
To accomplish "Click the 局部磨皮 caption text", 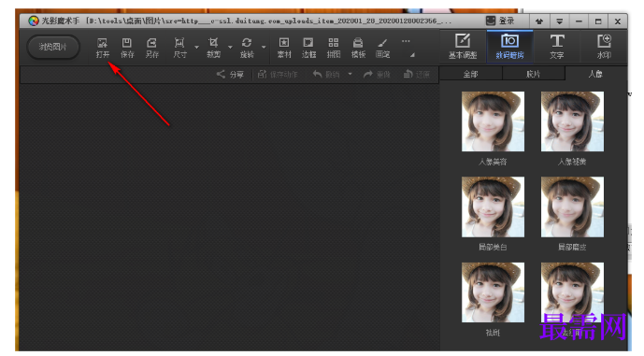I will (572, 248).
